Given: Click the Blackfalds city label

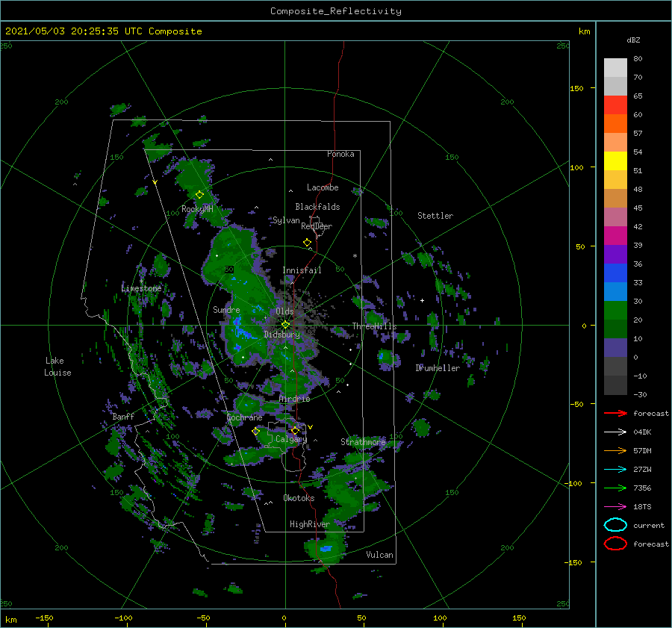Looking at the screenshot, I should [x=317, y=207].
